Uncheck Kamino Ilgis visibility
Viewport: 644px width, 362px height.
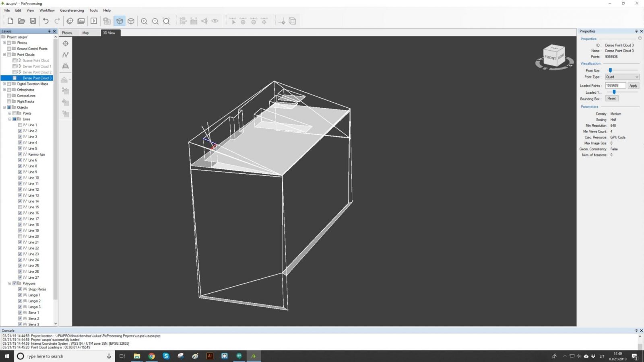coord(20,154)
